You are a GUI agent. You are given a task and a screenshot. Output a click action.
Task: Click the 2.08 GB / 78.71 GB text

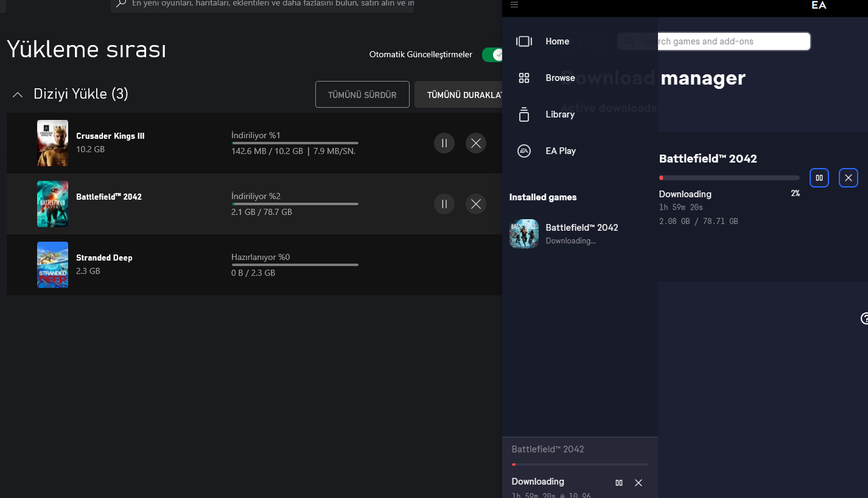point(699,222)
